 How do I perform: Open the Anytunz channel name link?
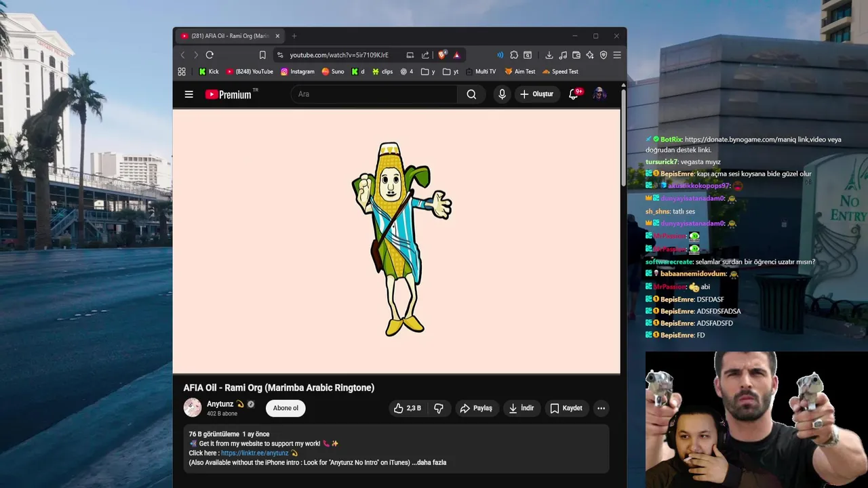[220, 404]
